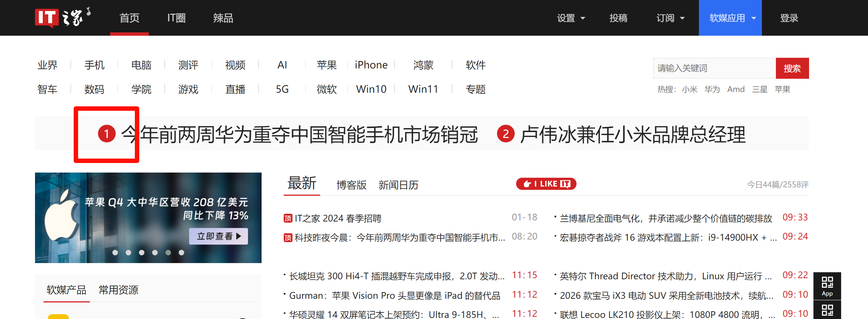Open the App QR code icon
Screen dimensions: 868x319
pyautogui.click(x=827, y=286)
